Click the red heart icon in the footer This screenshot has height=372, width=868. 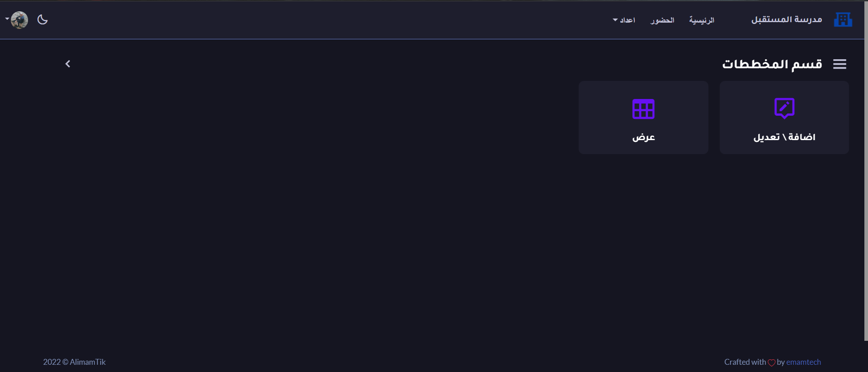(772, 363)
